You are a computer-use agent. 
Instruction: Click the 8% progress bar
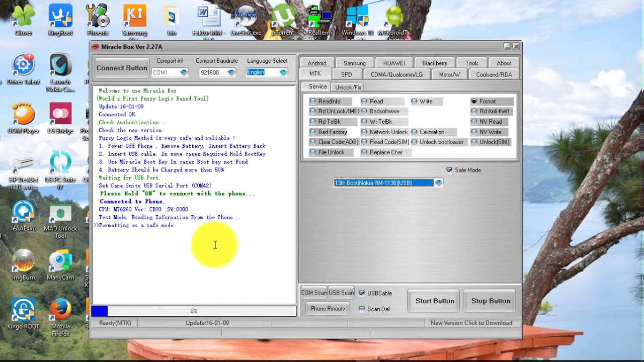pyautogui.click(x=194, y=311)
